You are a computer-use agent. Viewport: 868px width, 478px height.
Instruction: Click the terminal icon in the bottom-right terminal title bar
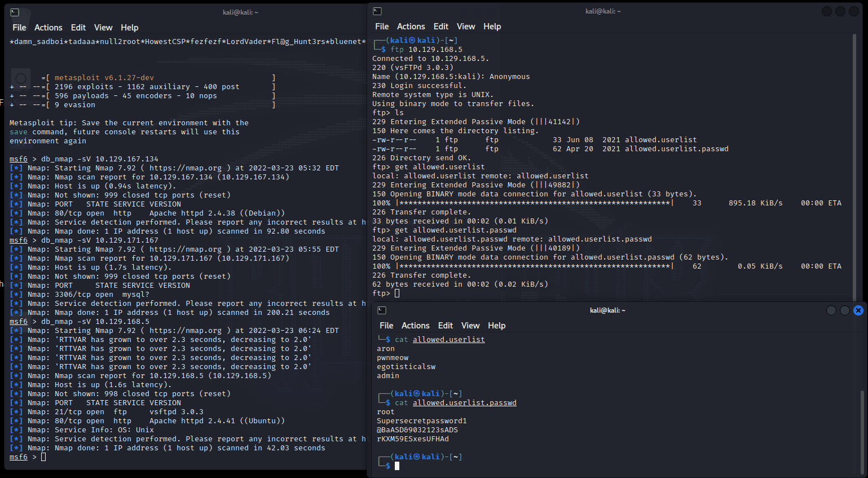[x=382, y=310]
